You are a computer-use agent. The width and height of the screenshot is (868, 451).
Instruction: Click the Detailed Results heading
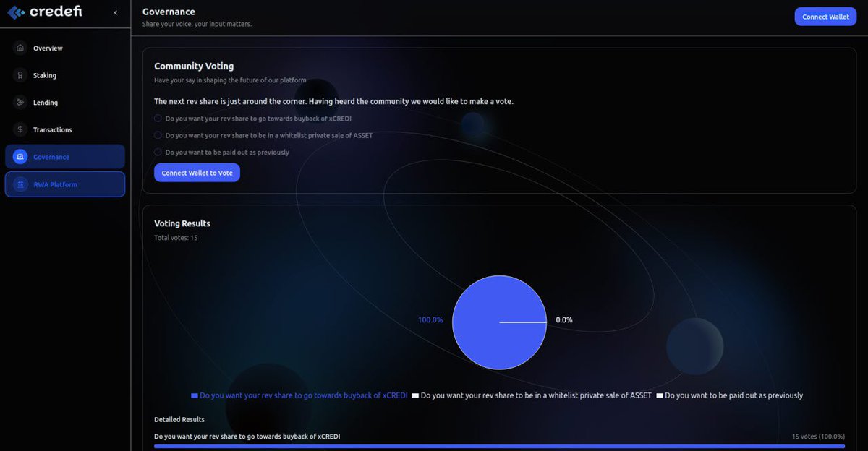[179, 419]
